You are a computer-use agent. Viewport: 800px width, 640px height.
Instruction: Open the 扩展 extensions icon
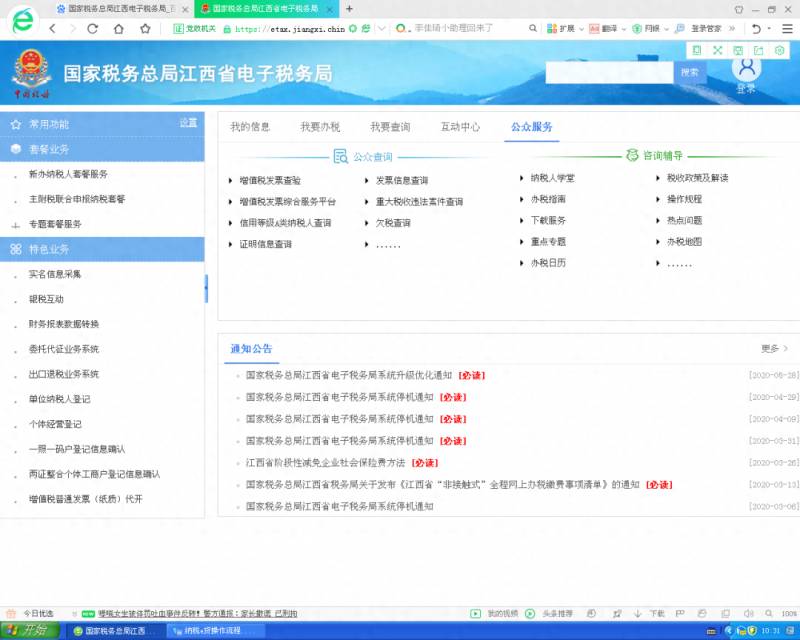552,29
